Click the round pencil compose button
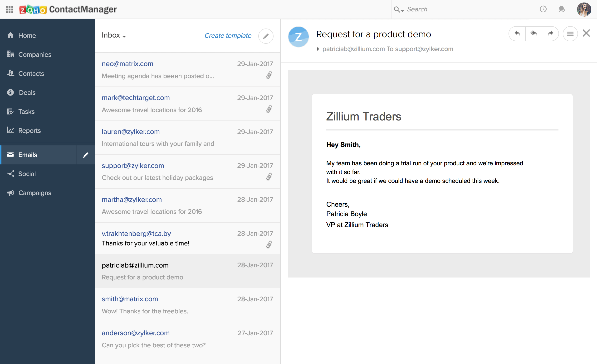 coord(266,36)
